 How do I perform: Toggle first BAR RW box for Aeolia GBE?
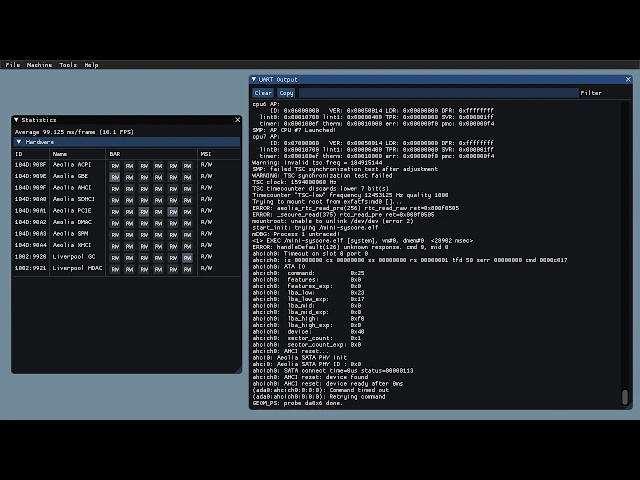[115, 177]
